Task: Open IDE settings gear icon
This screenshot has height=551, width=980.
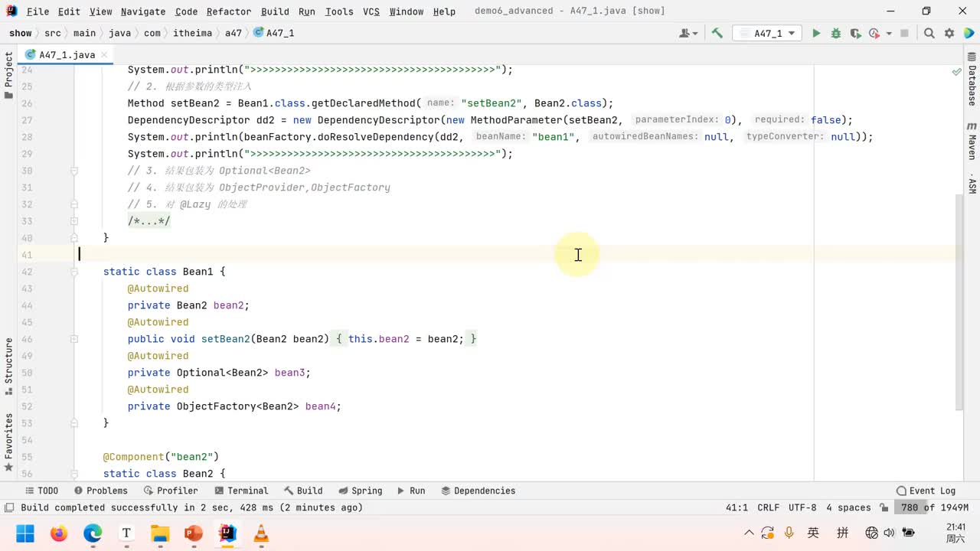Action: [949, 33]
